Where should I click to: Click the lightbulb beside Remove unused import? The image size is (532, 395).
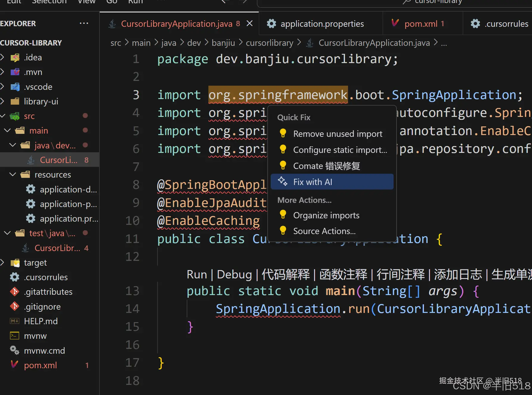283,134
